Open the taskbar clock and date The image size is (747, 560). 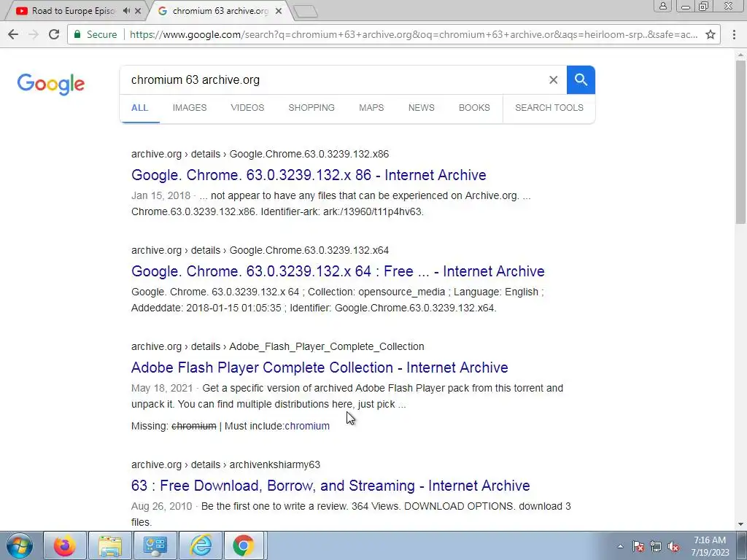click(710, 546)
